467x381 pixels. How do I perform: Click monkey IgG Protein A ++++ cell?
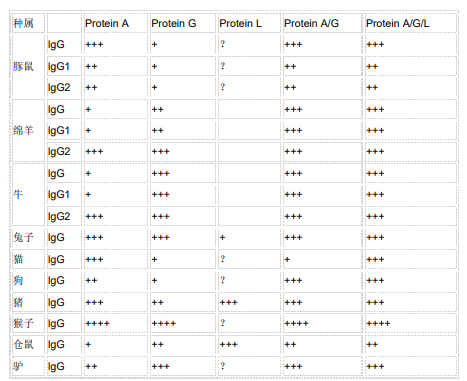tap(115, 323)
